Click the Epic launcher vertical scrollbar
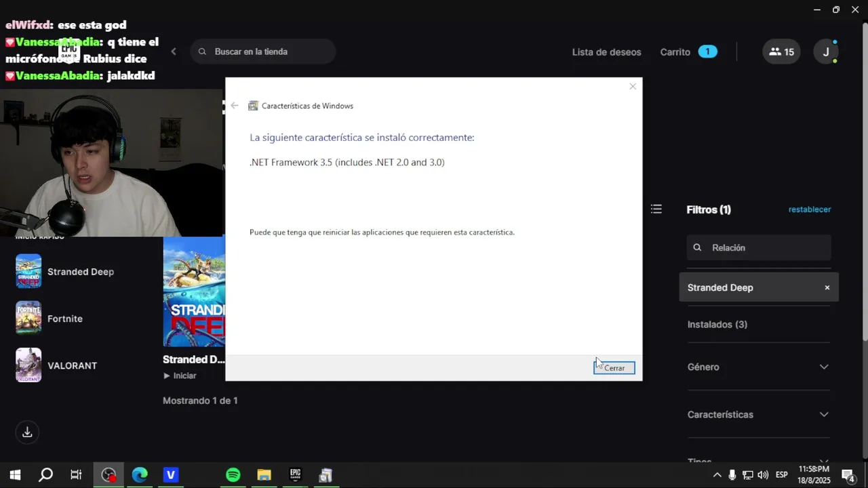 [865, 181]
